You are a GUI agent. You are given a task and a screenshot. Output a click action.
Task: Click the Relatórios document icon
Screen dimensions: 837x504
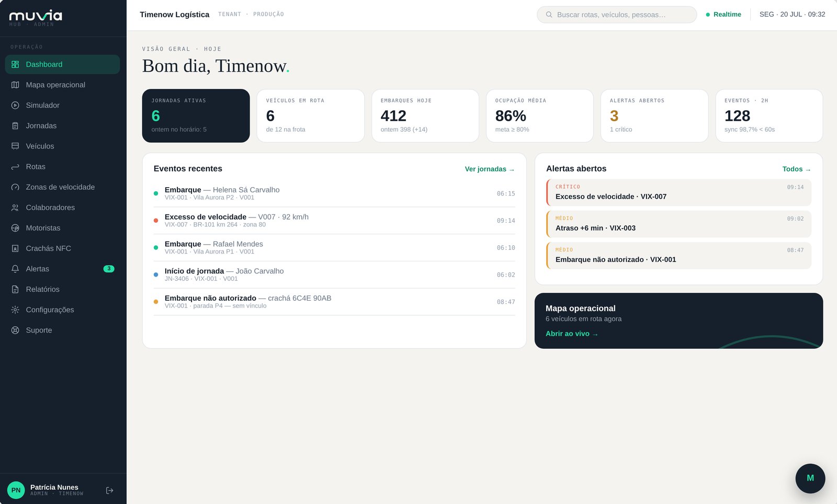tap(15, 289)
